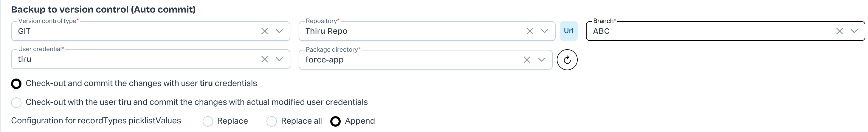Open the User credential dropdown
The height and width of the screenshot is (132, 868).
coord(279,59)
